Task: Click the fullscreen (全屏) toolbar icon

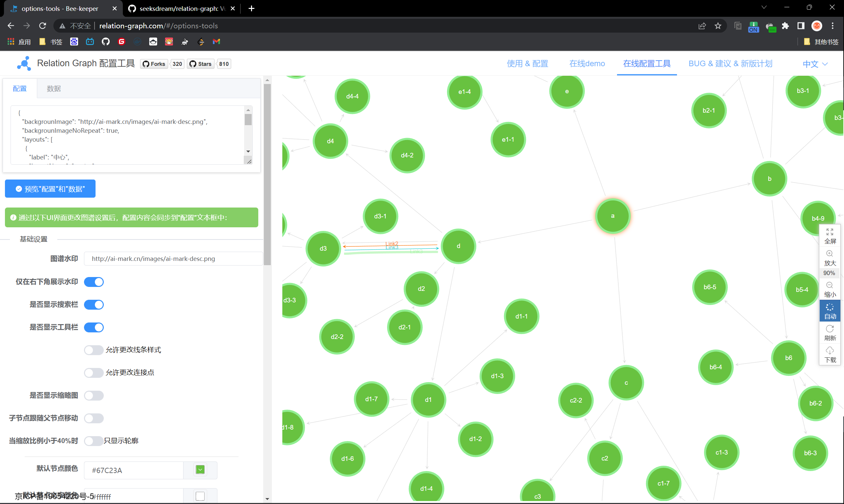Action: point(830,235)
